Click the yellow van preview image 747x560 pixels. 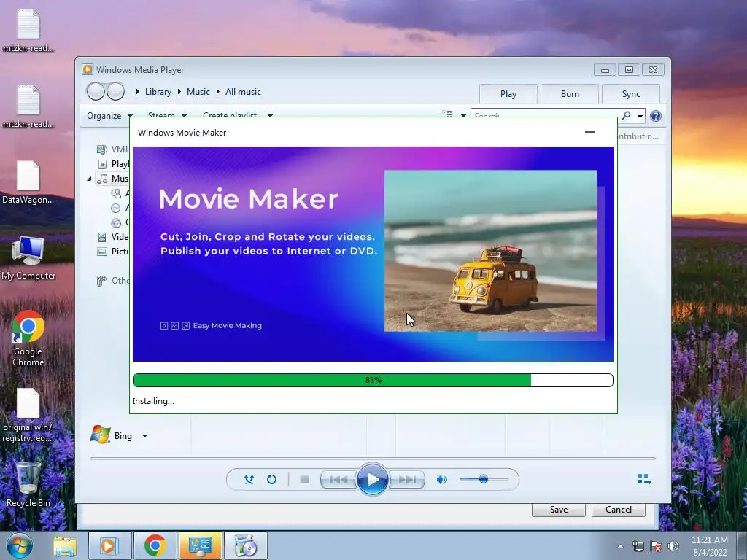(490, 251)
